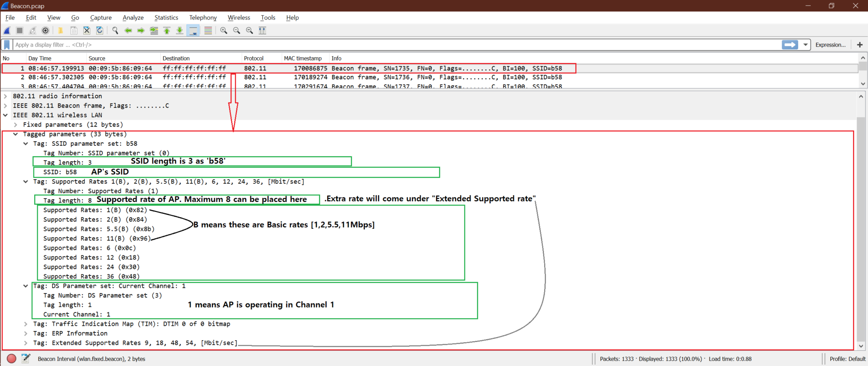This screenshot has width=868, height=366.
Task: Click into the display filter field
Action: (x=397, y=44)
